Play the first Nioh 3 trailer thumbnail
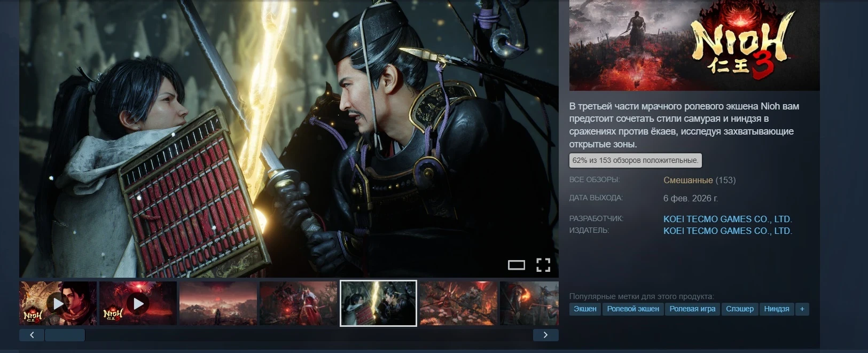The width and height of the screenshot is (868, 353). pos(58,303)
